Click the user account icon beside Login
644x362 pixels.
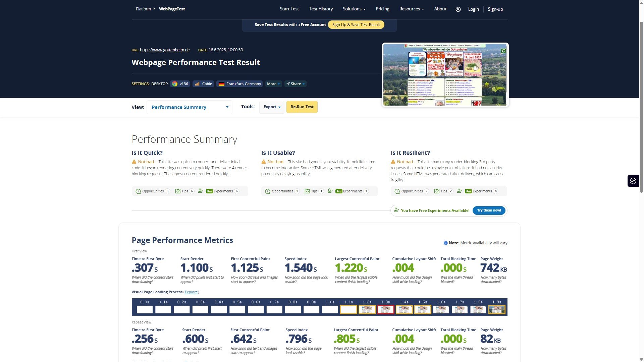(458, 9)
